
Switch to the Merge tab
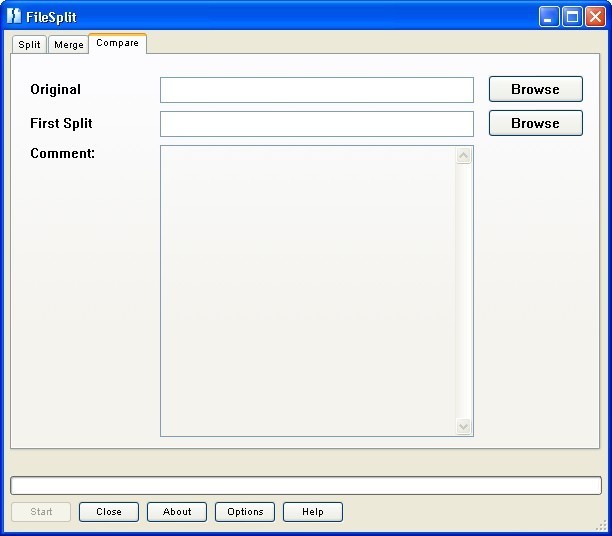pyautogui.click(x=69, y=45)
